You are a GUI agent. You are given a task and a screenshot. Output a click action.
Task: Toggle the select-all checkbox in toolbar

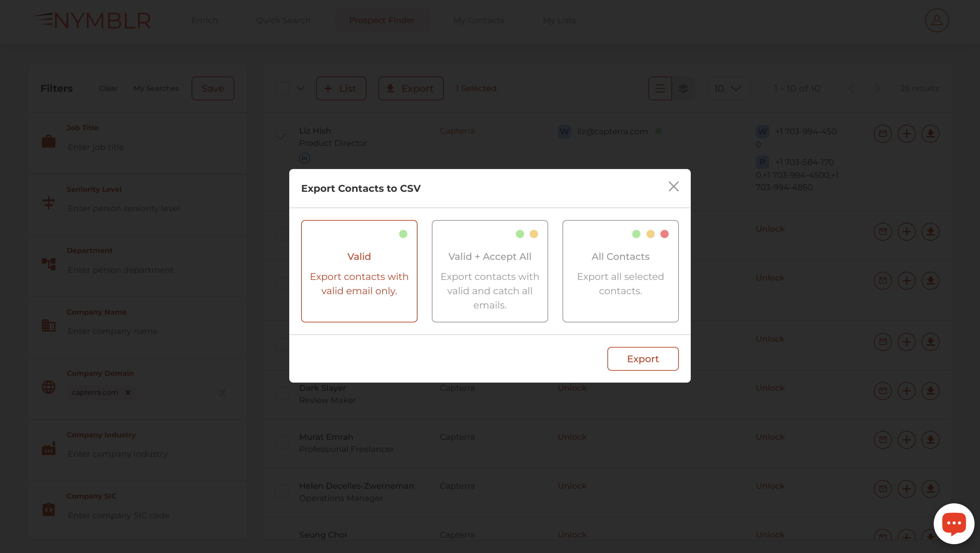281,88
